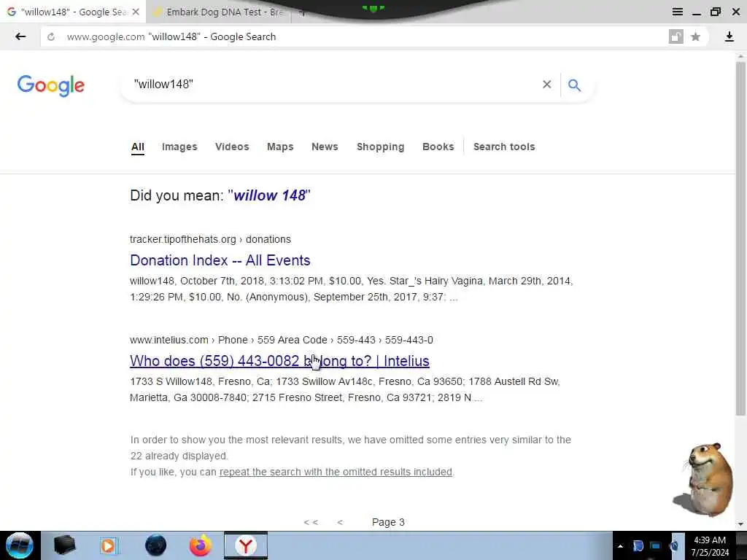Click the page protection icon left of the bookmark star
The image size is (747, 560).
(x=676, y=36)
